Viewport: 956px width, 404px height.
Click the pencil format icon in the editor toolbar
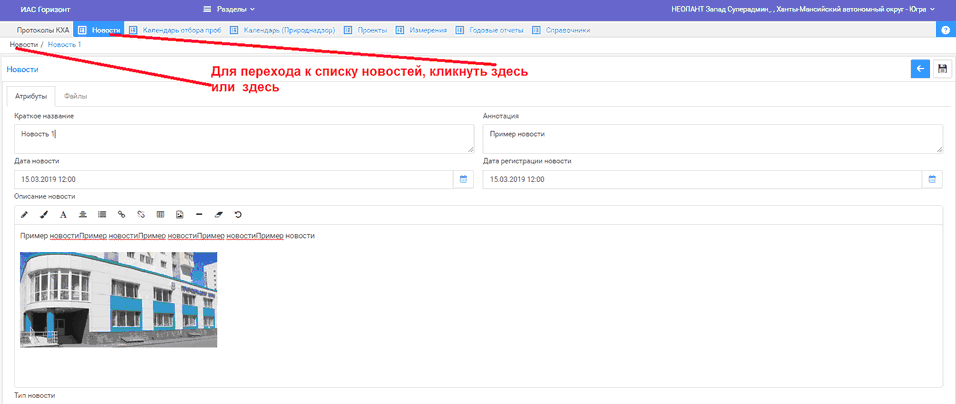pos(24,214)
